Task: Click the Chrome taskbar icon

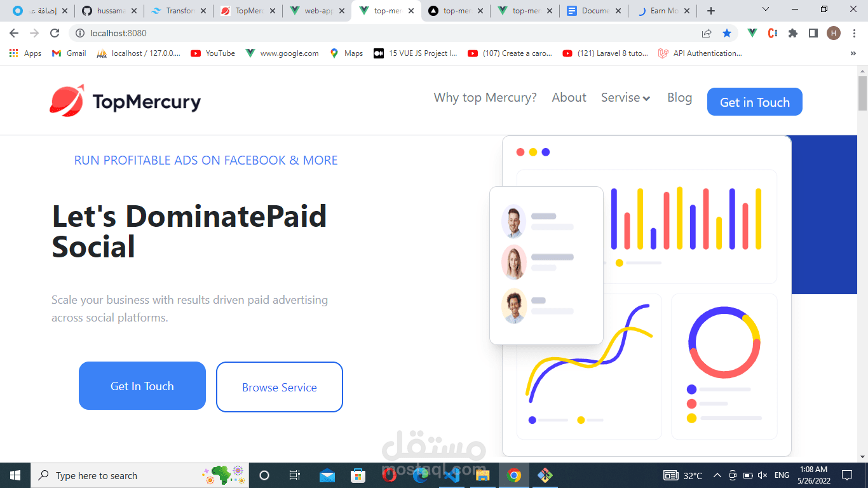Action: 514,475
